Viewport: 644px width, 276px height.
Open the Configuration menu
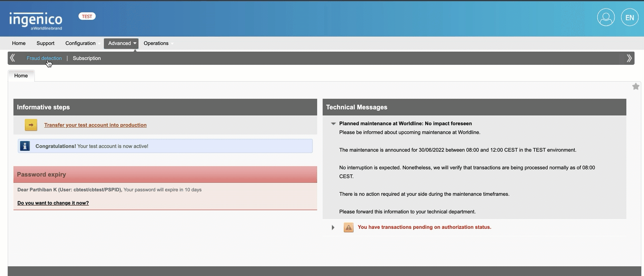(80, 43)
